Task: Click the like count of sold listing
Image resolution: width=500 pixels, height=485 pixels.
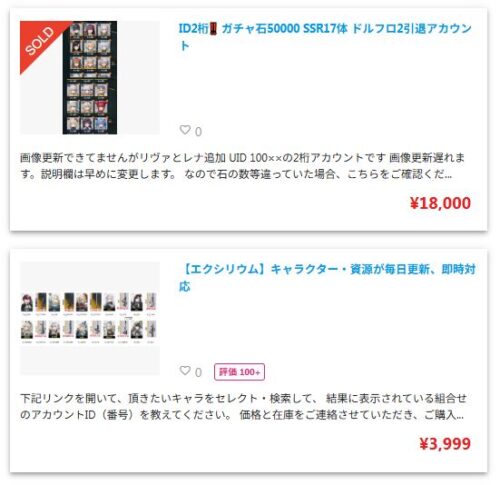Action: (198, 132)
